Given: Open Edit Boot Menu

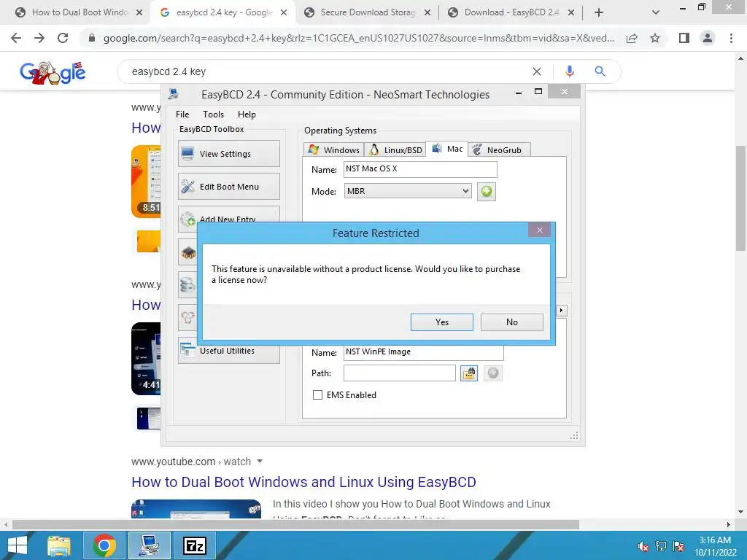Looking at the screenshot, I should click(228, 186).
